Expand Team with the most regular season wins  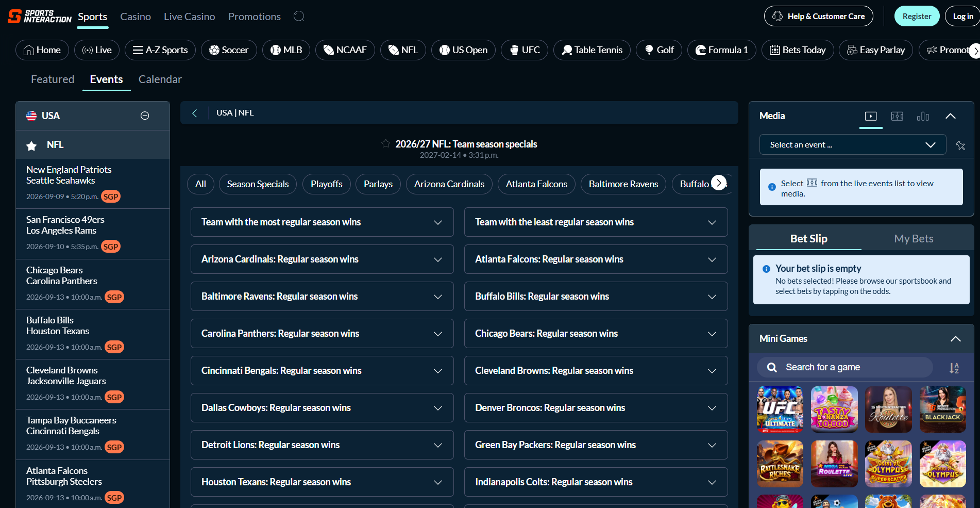322,222
